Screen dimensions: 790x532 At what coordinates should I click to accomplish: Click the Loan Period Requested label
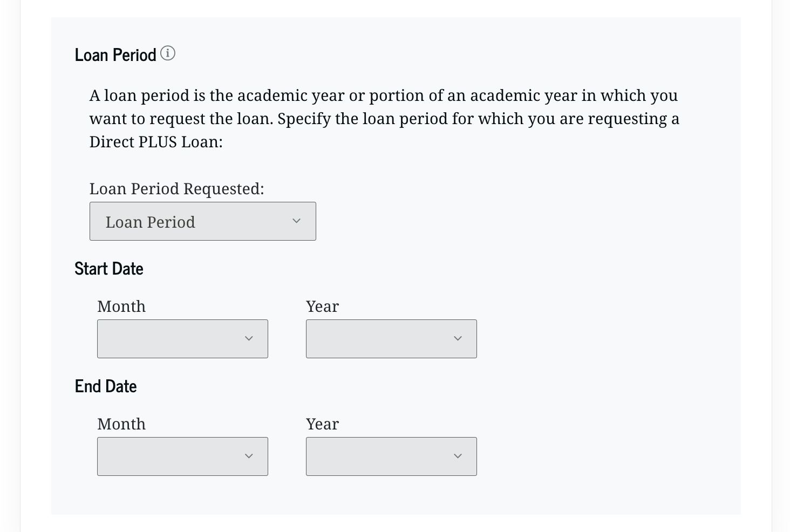(x=176, y=188)
